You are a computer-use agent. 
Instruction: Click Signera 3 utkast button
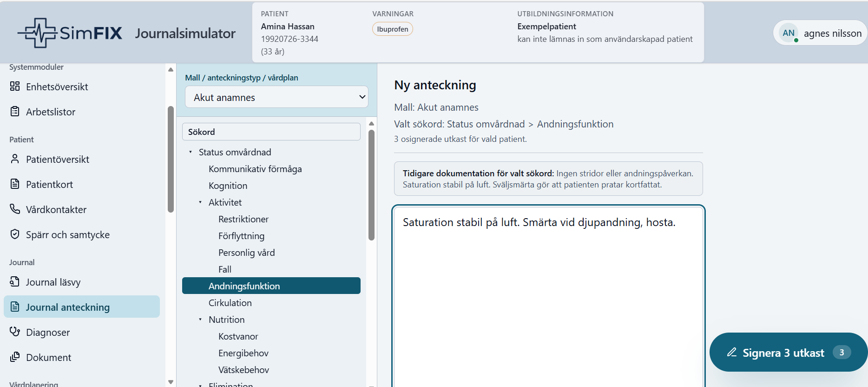788,352
